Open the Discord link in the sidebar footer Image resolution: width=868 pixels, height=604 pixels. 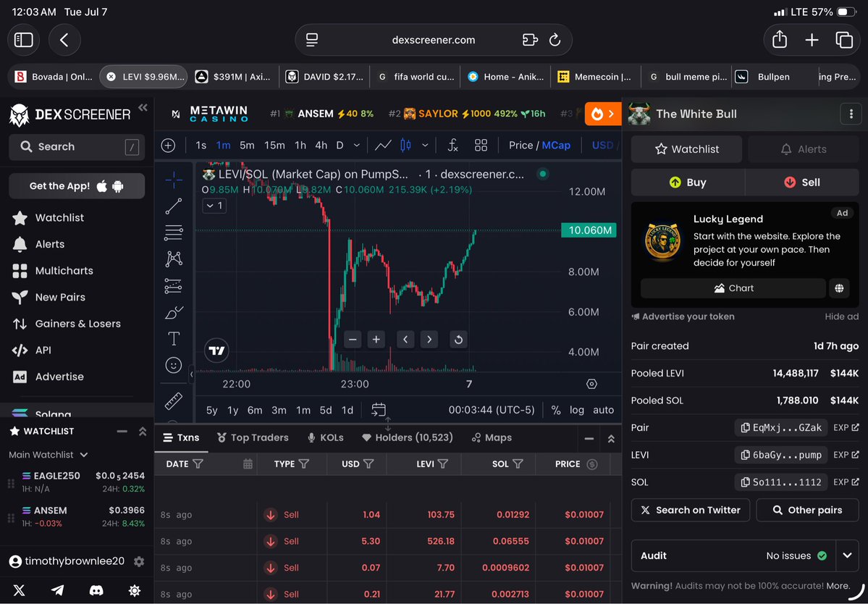point(96,590)
